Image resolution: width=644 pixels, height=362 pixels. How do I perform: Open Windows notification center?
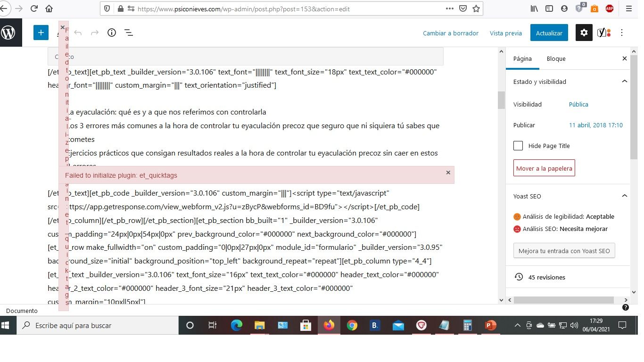click(622, 325)
